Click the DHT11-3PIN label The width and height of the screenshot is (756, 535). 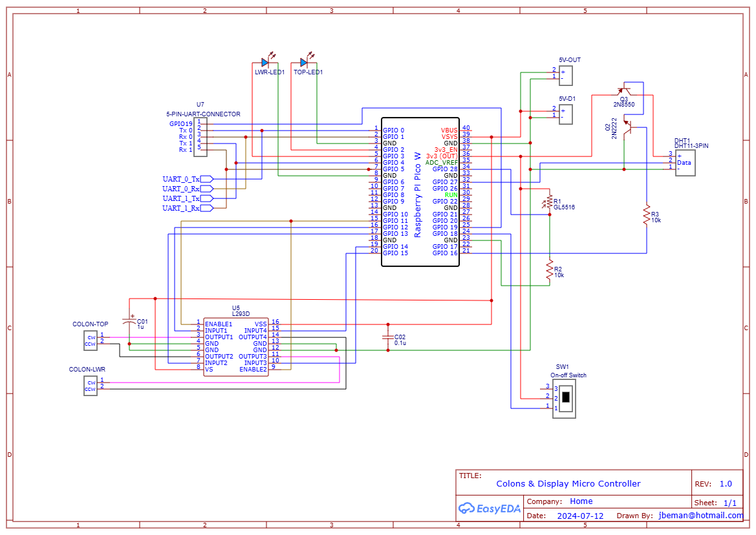(x=691, y=146)
